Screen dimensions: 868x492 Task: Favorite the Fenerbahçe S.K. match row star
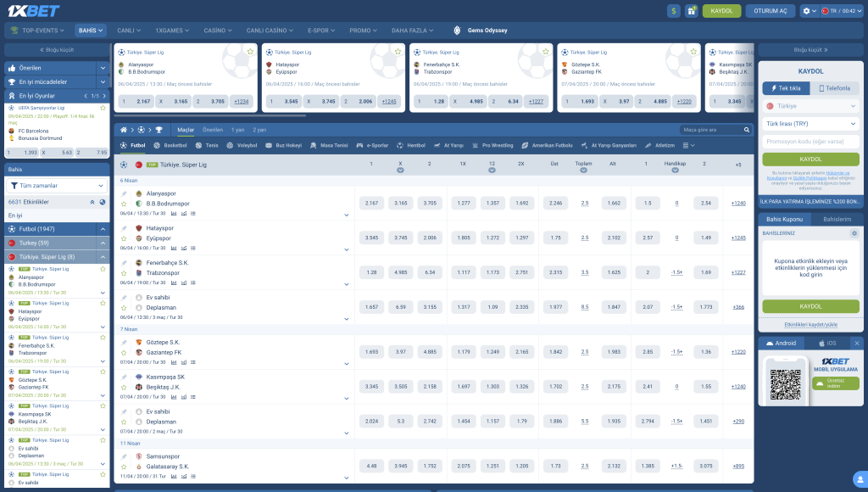(x=124, y=273)
